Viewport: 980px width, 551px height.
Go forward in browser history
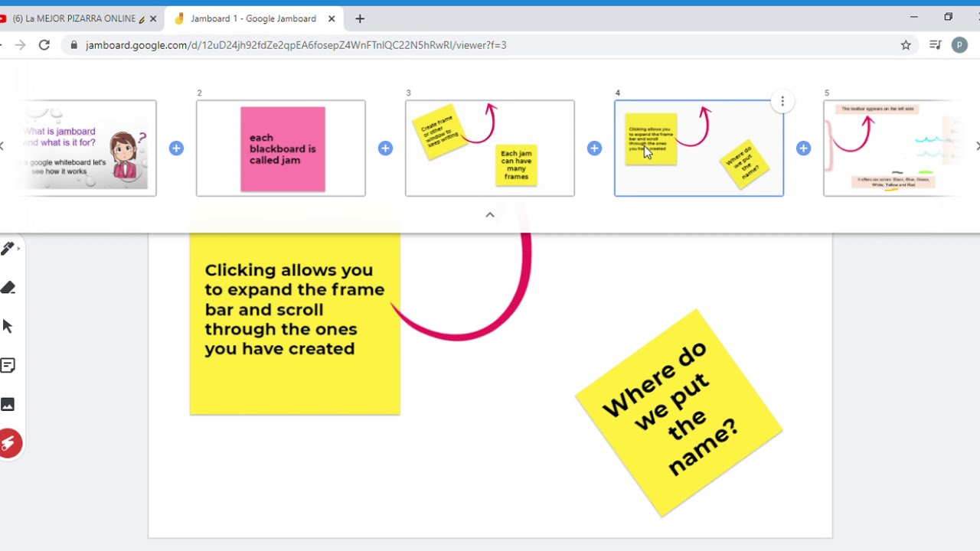click(x=20, y=45)
